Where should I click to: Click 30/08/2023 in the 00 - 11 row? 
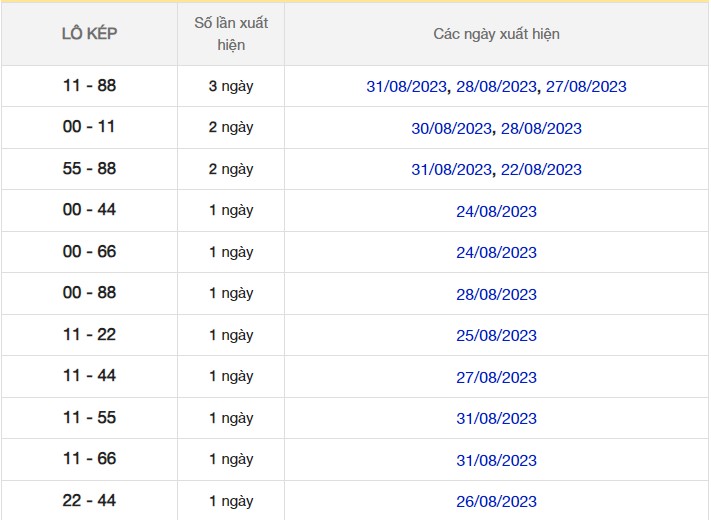(x=452, y=129)
